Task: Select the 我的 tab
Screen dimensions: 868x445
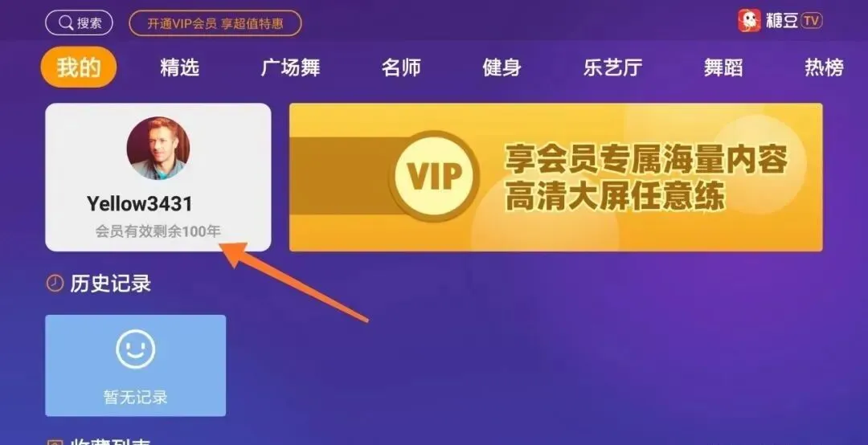Action: click(x=79, y=67)
